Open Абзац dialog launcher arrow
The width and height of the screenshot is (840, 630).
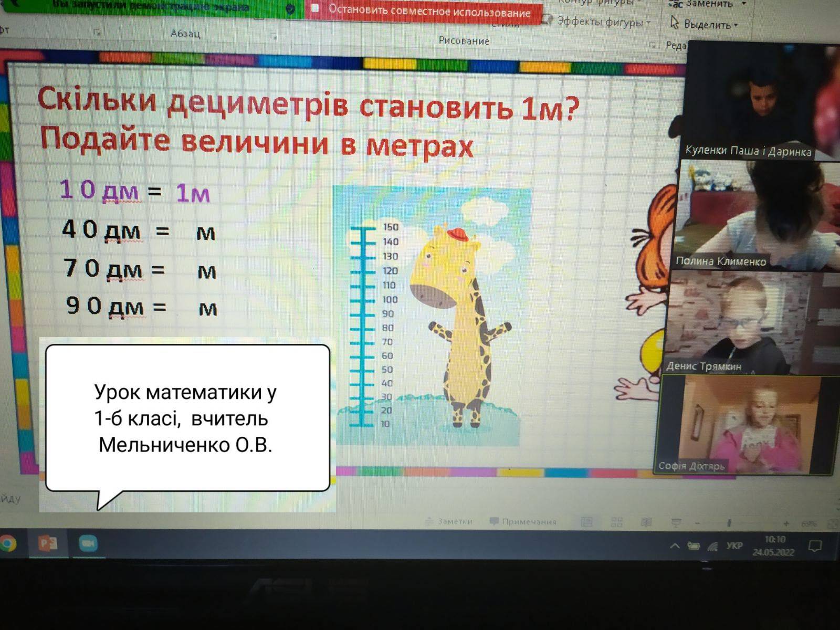pos(274,36)
